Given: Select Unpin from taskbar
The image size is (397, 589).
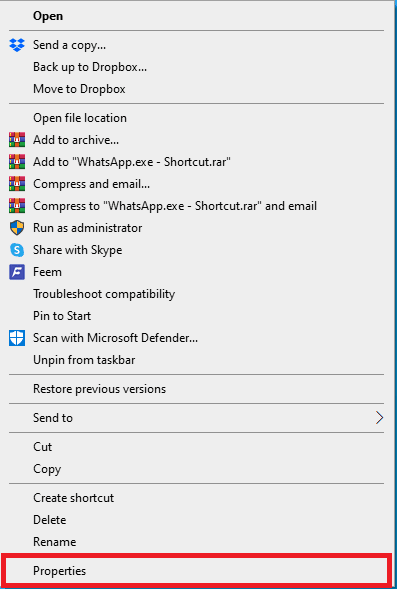Looking at the screenshot, I should click(196, 360).
